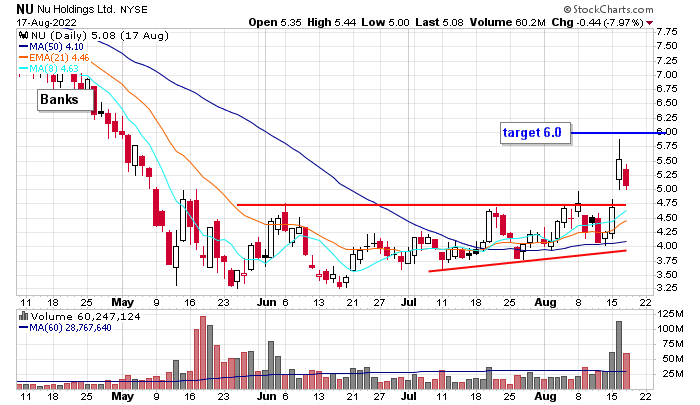Click the 17-Aug-2022 date text
This screenshot has width=700, height=405.
tap(46, 22)
